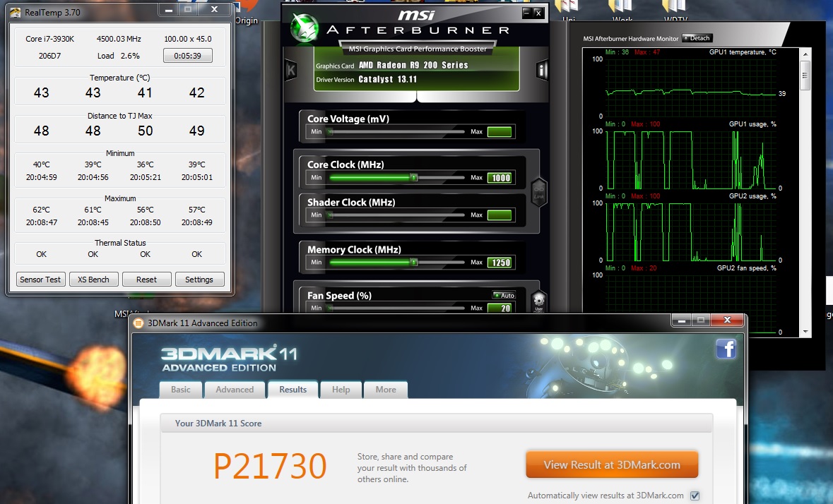Viewport: 833px width, 504px height.
Task: Open the More tab in 3DMark
Action: coord(386,390)
